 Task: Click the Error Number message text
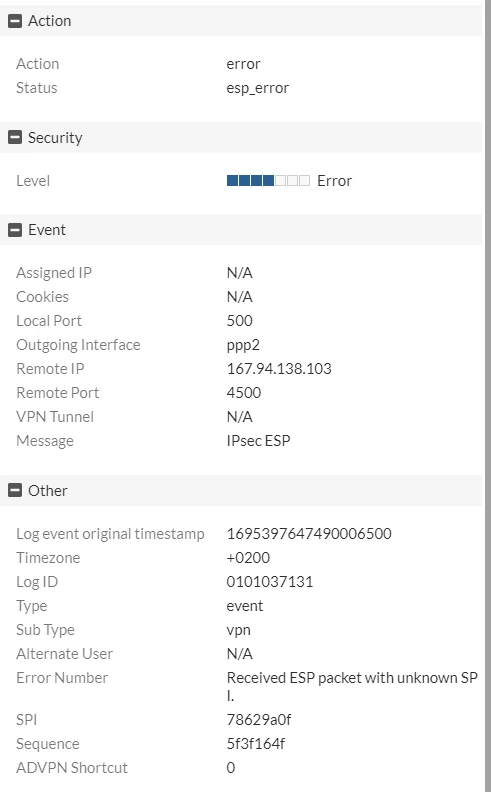coord(352,686)
